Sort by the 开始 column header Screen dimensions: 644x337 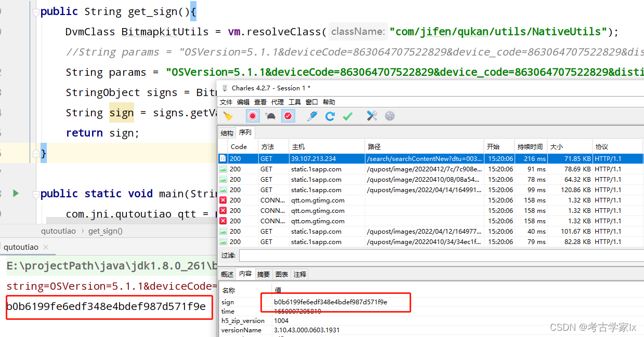500,146
